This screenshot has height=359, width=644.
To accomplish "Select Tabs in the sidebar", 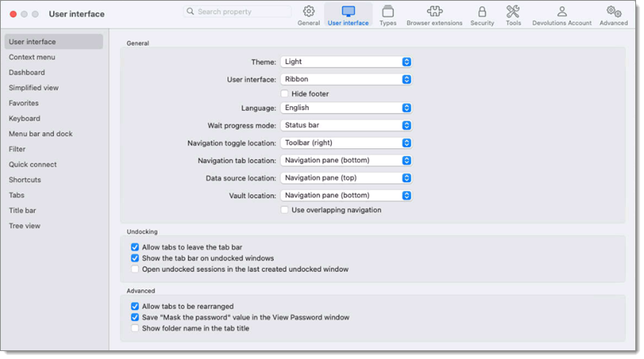I will click(17, 195).
